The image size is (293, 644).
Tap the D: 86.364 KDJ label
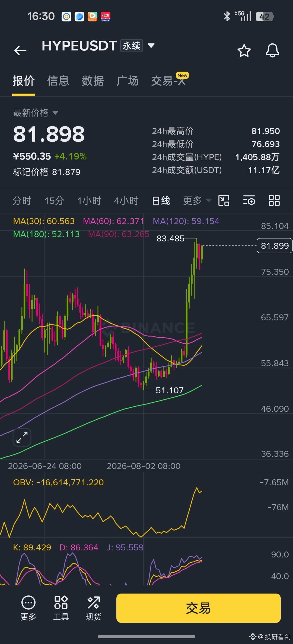[x=79, y=547]
